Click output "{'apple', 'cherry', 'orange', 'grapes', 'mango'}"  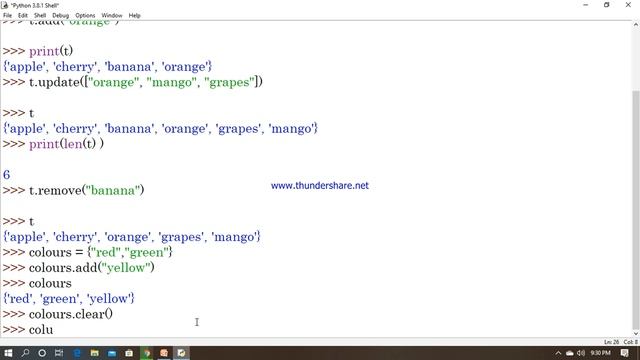point(131,237)
